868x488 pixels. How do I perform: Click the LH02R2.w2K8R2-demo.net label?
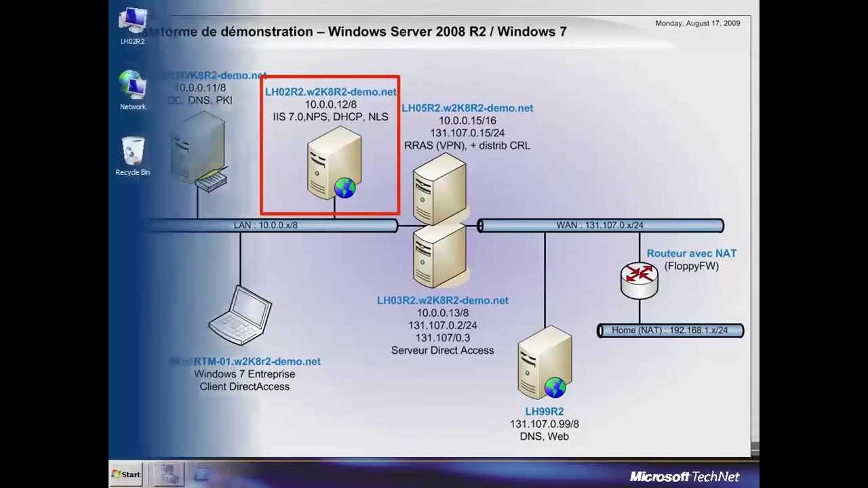coord(331,91)
